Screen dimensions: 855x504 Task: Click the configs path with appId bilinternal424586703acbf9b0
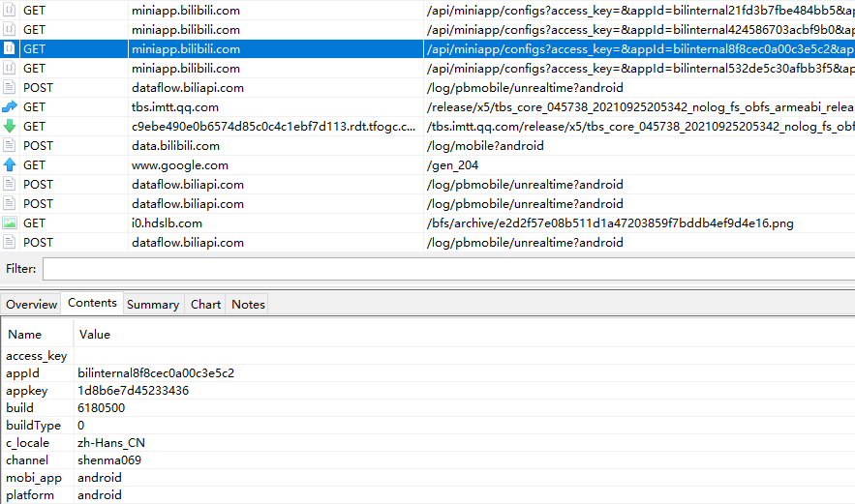(641, 30)
